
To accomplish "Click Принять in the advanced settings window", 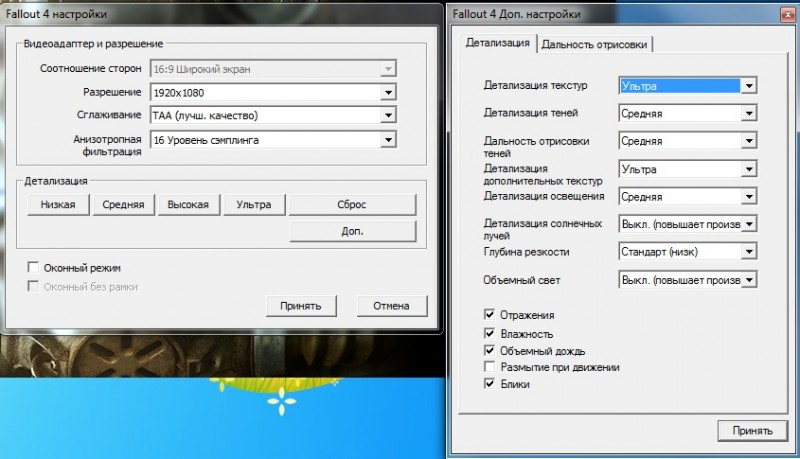I will tap(745, 430).
